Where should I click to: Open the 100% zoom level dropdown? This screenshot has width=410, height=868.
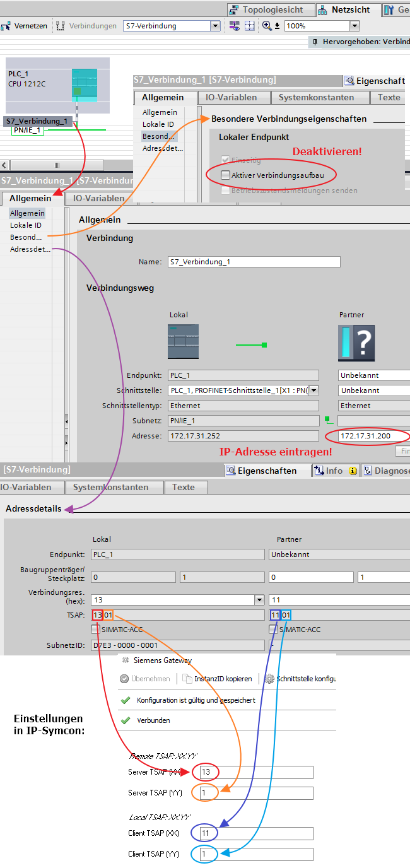tap(354, 26)
